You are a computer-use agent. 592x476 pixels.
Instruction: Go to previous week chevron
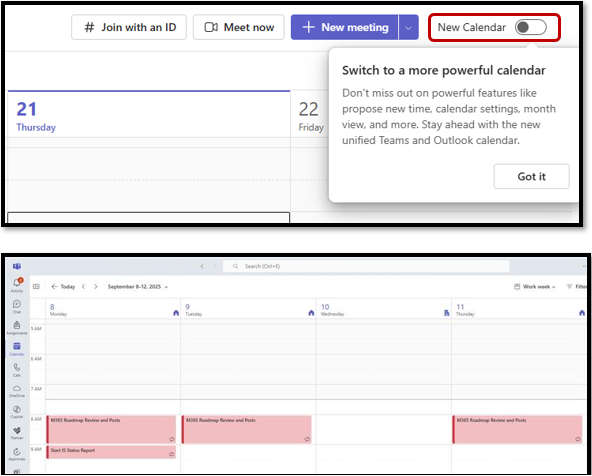tap(83, 287)
